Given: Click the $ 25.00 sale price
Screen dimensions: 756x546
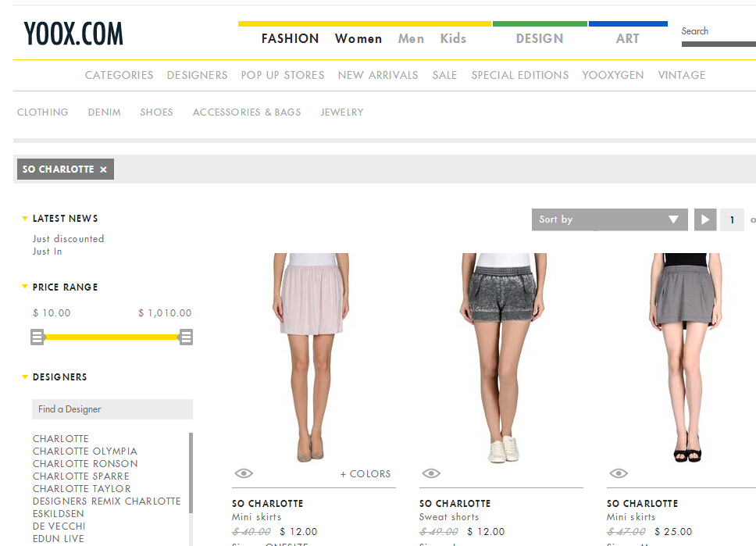Looking at the screenshot, I should [673, 531].
